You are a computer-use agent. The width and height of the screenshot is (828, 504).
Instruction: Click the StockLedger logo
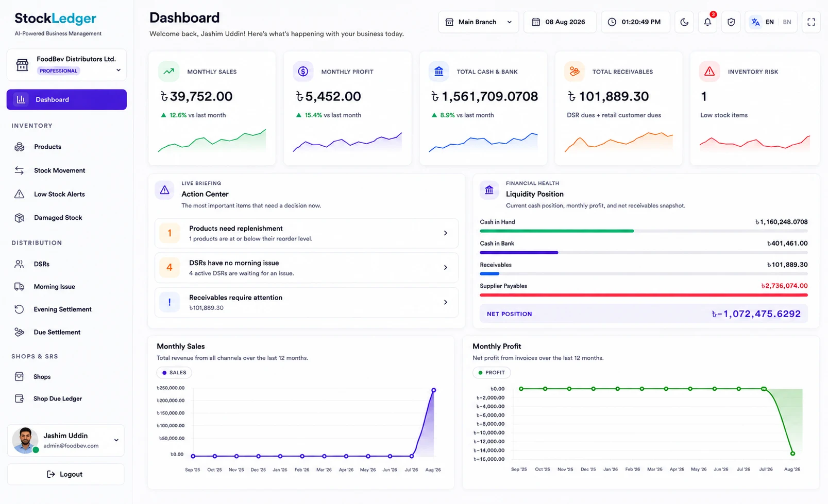56,19
